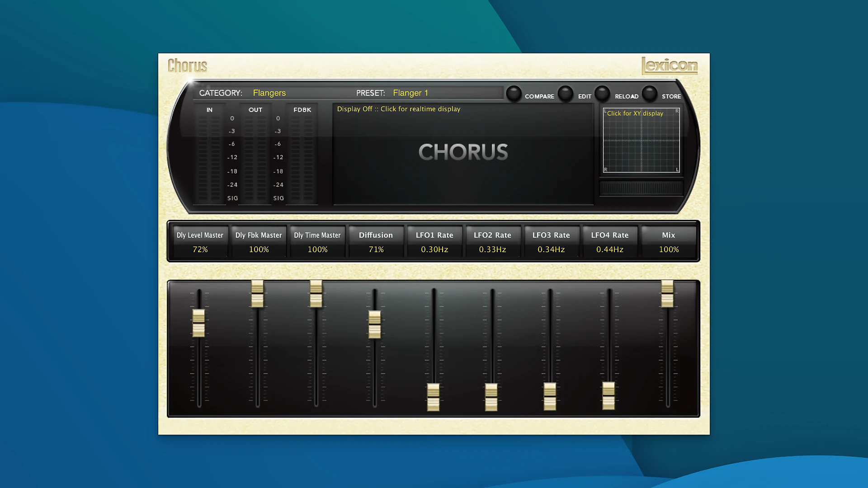
Task: Select the LFO3 Rate parameter box
Action: pyautogui.click(x=551, y=241)
